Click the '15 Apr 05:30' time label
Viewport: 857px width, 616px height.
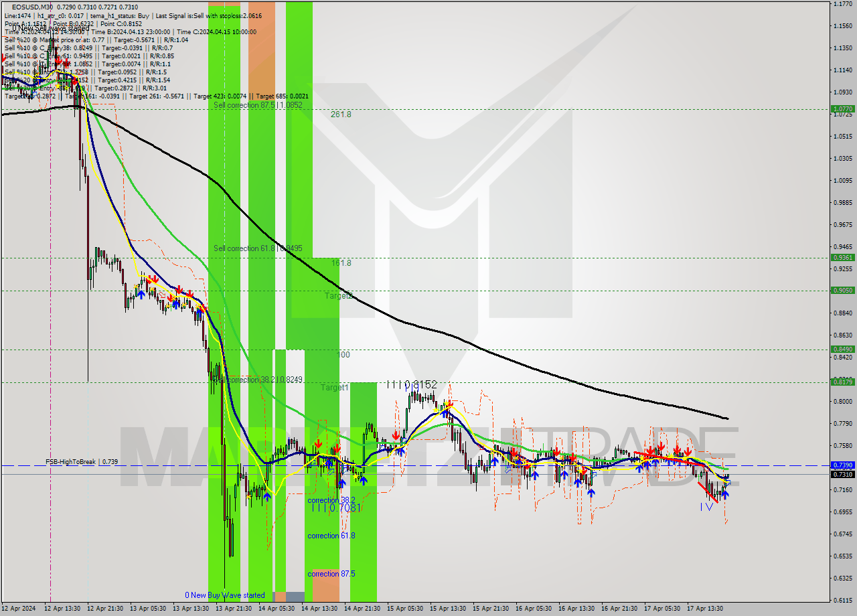pyautogui.click(x=405, y=609)
